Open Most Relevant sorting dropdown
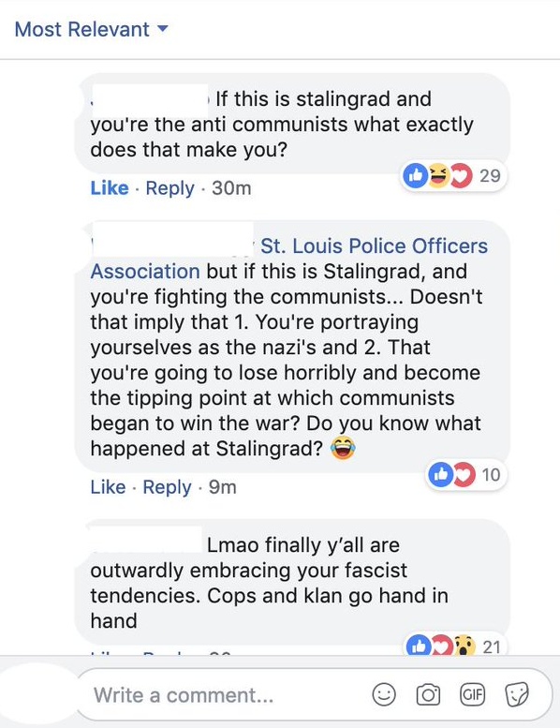The height and width of the screenshot is (728, 560). [91, 29]
